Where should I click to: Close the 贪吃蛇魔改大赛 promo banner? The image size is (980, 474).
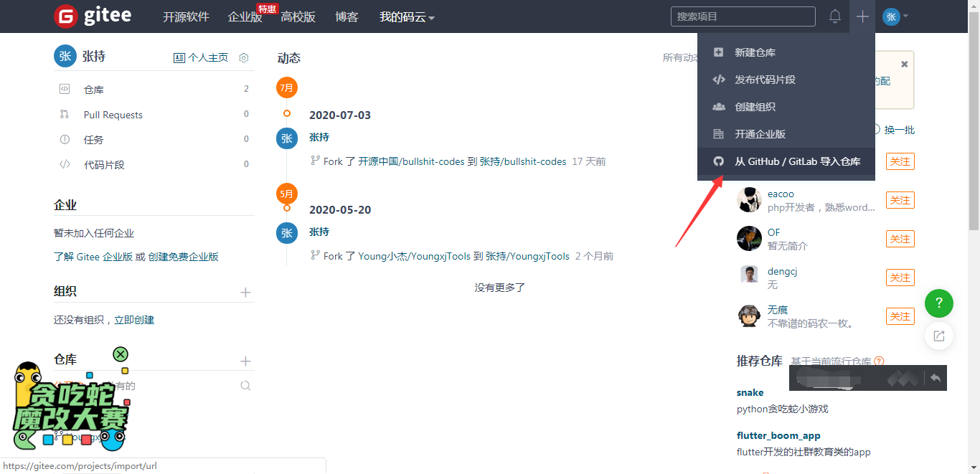tap(121, 354)
